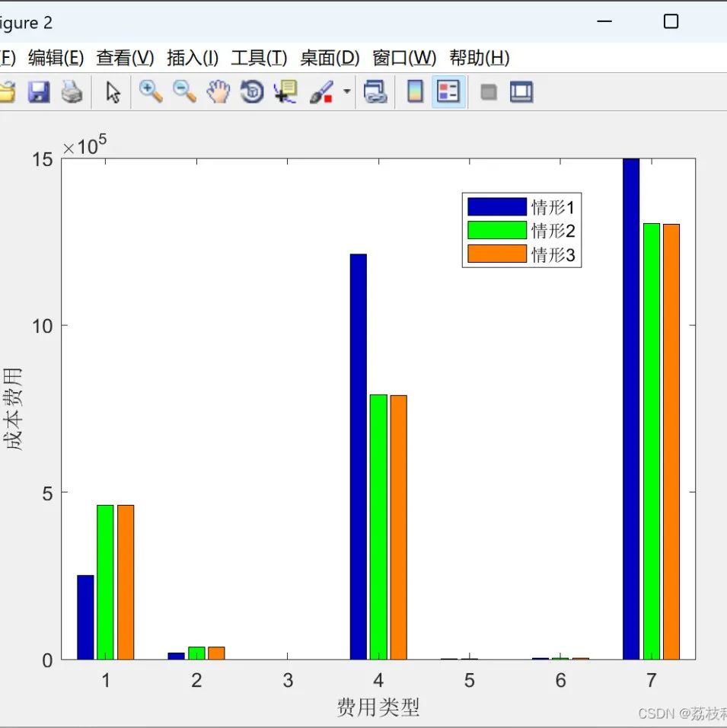
Task: Click the Hide Plot Tools icon
Action: coord(489,92)
